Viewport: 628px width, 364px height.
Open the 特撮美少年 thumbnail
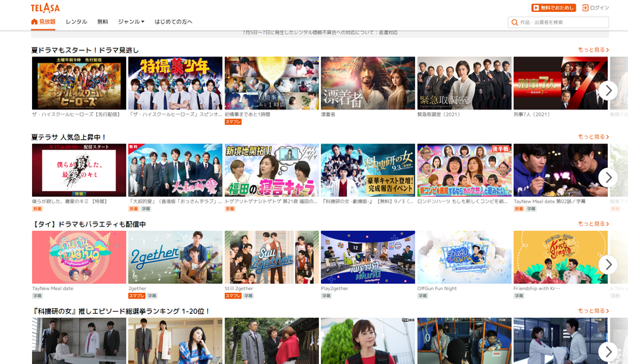[175, 83]
